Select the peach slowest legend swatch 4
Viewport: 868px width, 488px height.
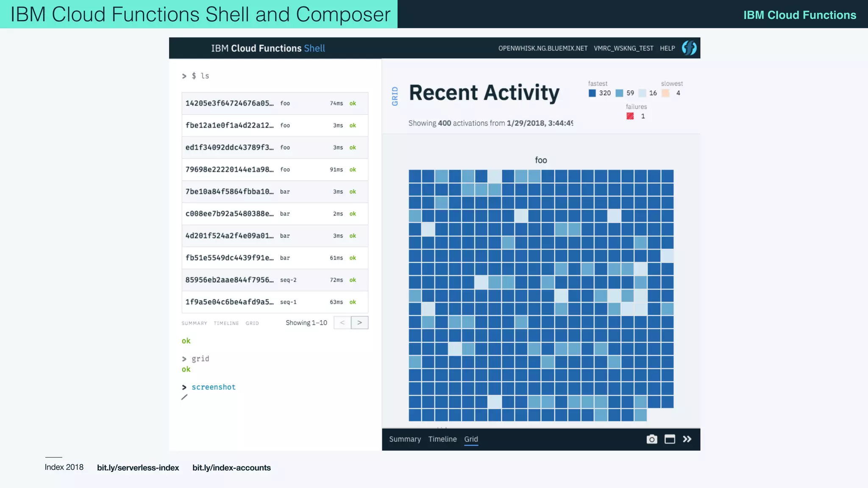[x=666, y=93]
